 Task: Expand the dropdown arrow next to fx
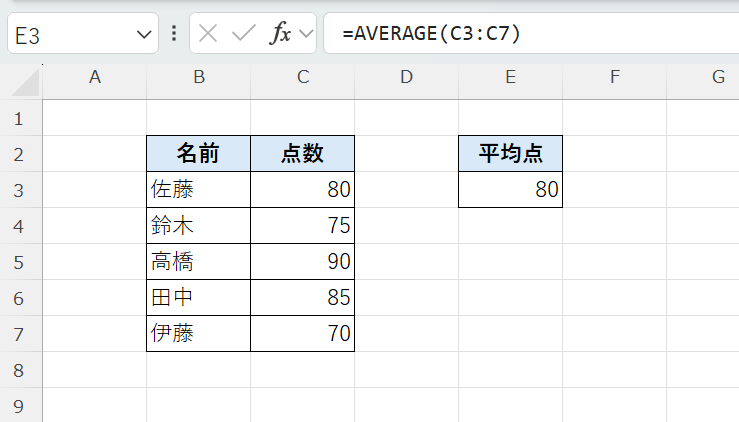click(x=306, y=34)
